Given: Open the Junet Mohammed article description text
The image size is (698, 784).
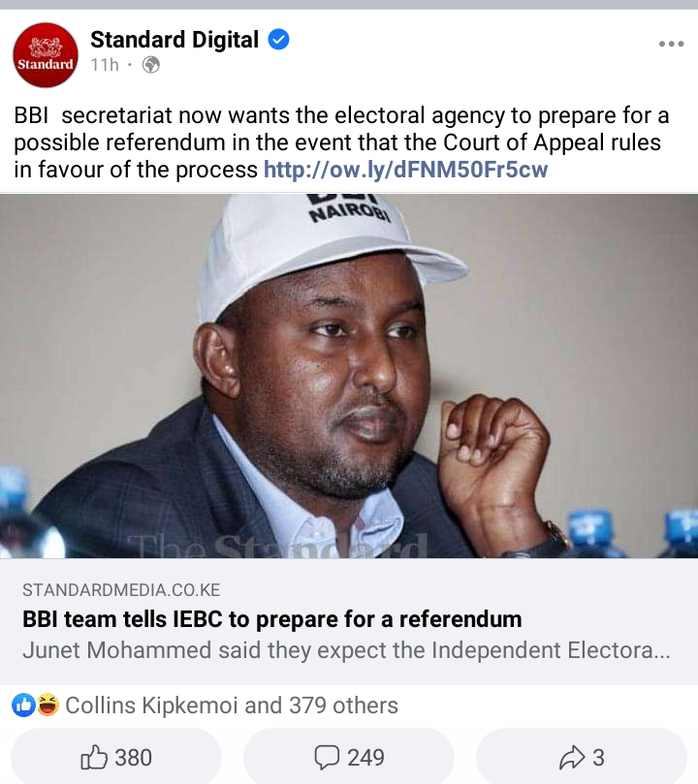Looking at the screenshot, I should [346, 650].
